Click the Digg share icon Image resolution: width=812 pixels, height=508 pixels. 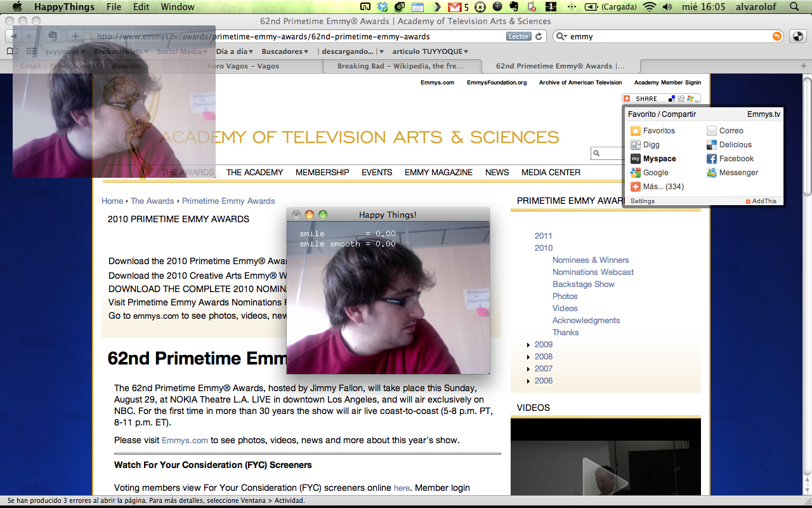coord(636,145)
